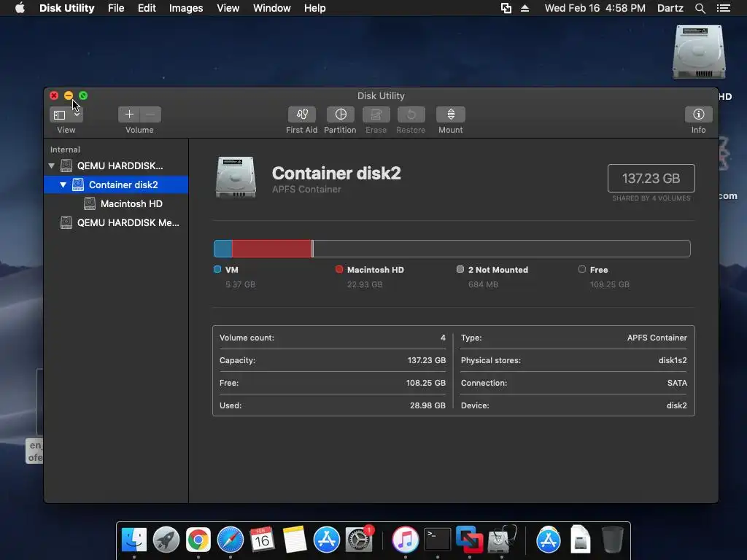Open the Trash in the Dock
The width and height of the screenshot is (747, 560).
point(612,540)
